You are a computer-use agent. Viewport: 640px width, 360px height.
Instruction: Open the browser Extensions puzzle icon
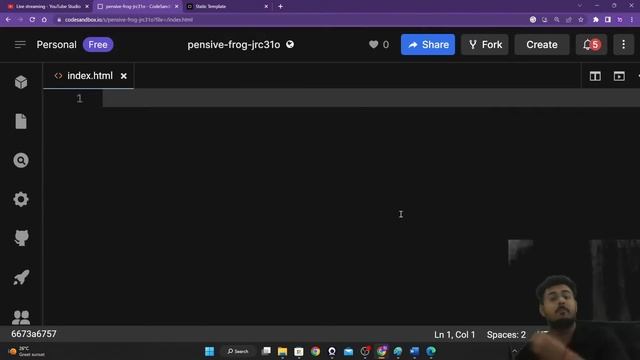coord(596,20)
